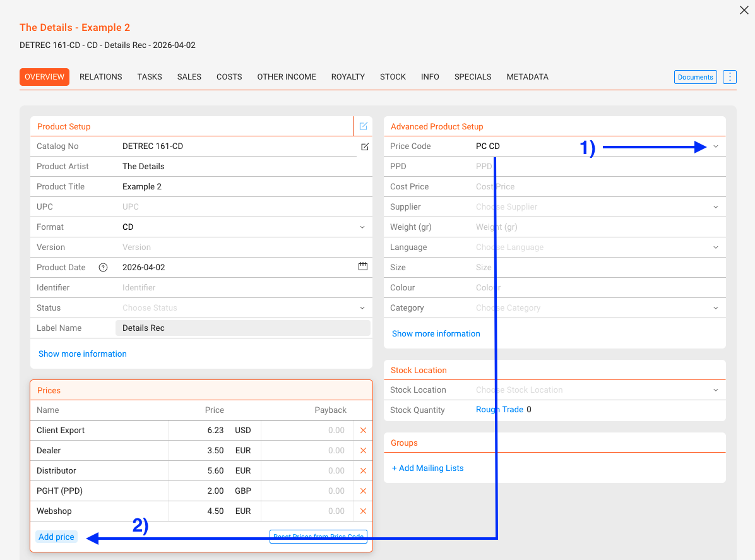
Task: Open the Rough Trade stock link
Action: [499, 409]
